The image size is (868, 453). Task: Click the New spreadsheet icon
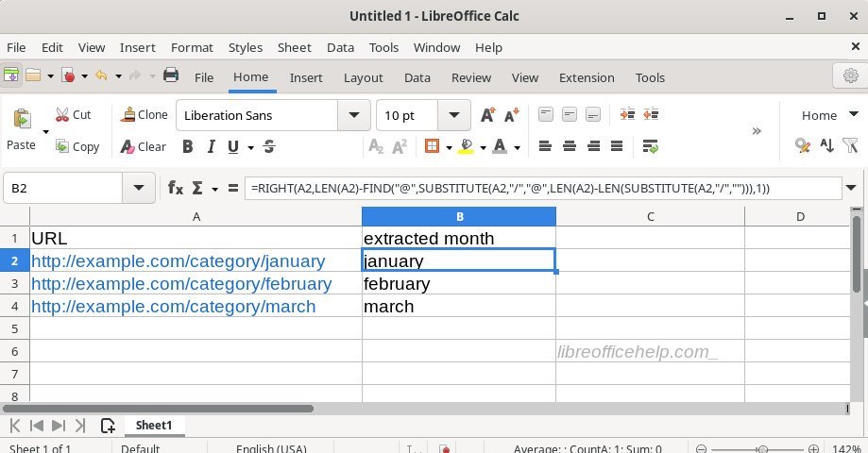point(11,75)
